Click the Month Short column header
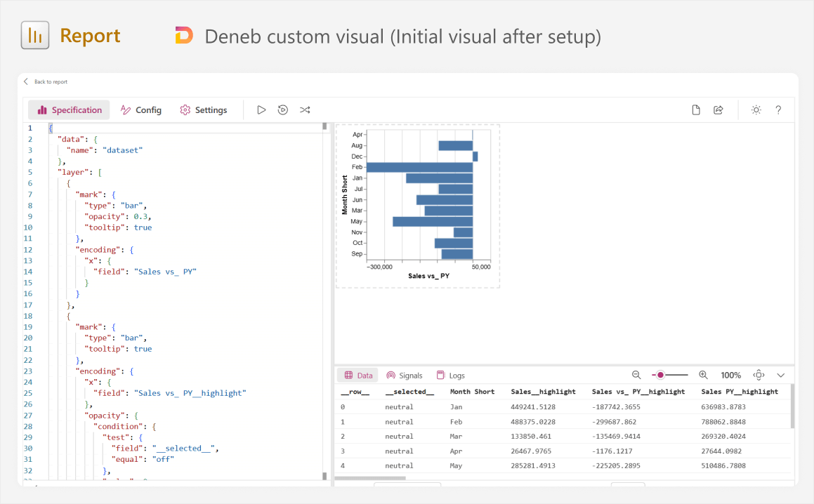This screenshot has width=814, height=504. click(x=472, y=392)
